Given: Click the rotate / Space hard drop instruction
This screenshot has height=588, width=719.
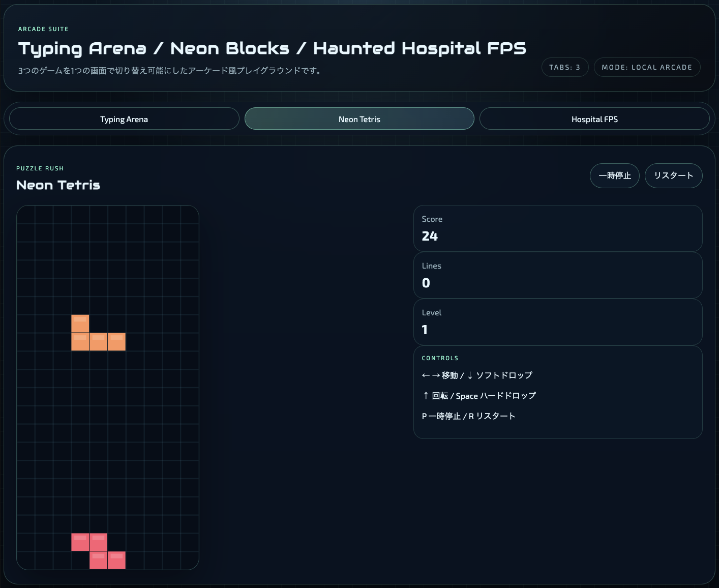Looking at the screenshot, I should [479, 396].
